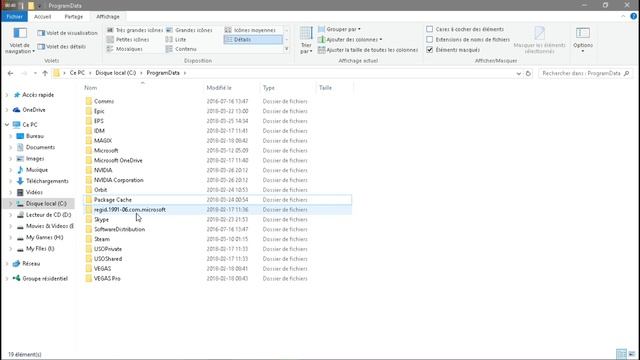Refresh the ProgramData folder

coord(528,73)
